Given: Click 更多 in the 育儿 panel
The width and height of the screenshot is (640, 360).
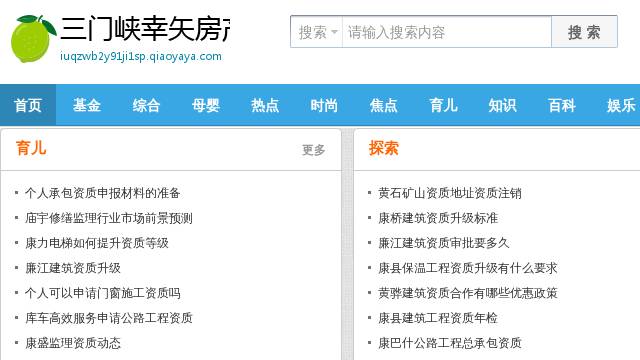Looking at the screenshot, I should [x=313, y=150].
